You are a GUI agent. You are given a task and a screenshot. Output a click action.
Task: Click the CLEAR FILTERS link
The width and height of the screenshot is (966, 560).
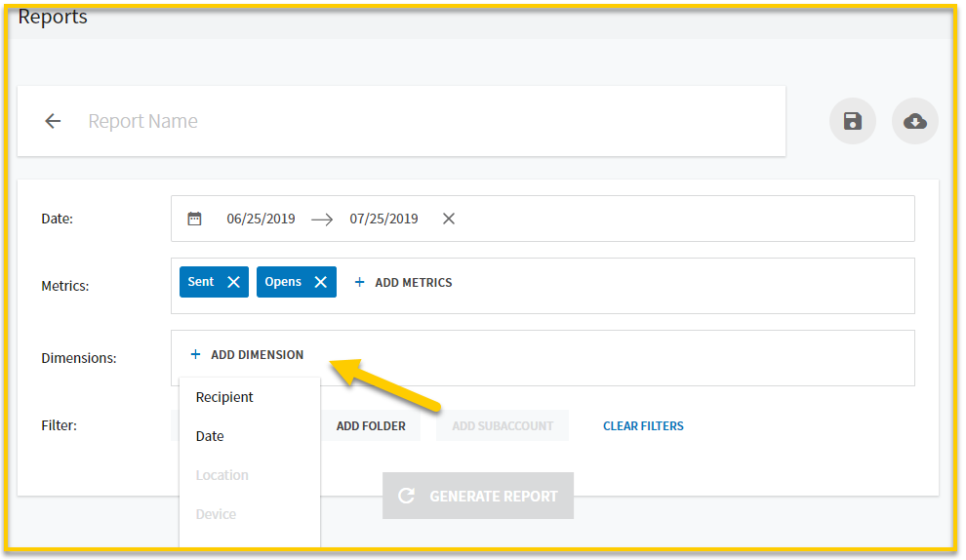point(643,425)
